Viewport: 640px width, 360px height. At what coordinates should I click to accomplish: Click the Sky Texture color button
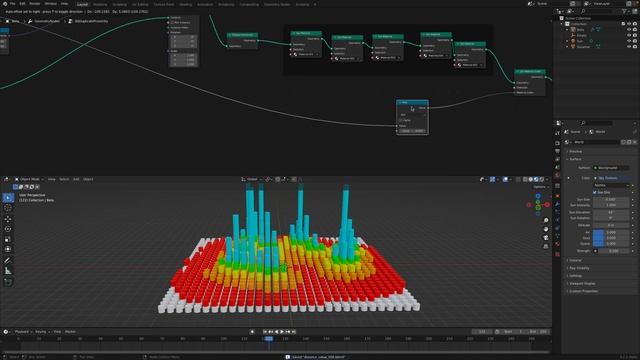[x=611, y=178]
